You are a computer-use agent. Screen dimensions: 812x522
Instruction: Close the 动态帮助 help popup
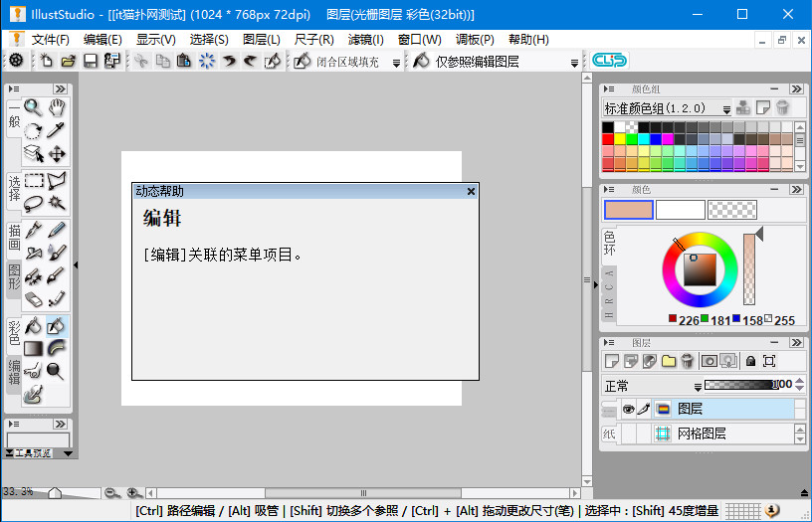point(471,192)
